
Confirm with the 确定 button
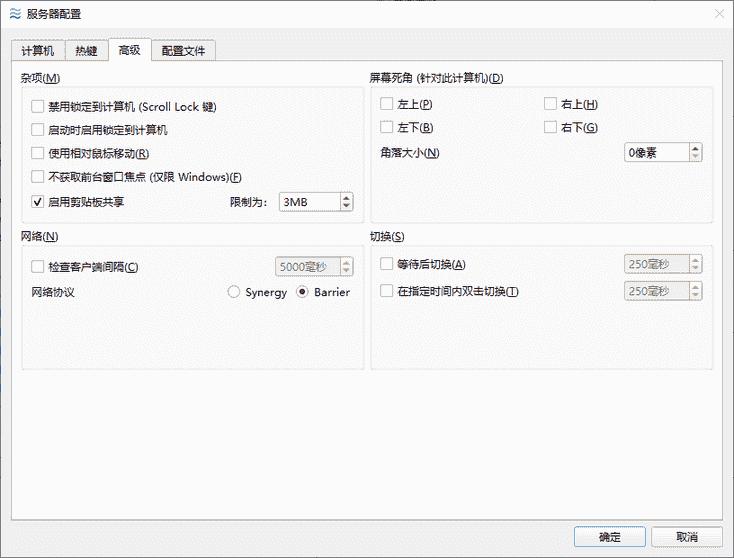(x=610, y=536)
